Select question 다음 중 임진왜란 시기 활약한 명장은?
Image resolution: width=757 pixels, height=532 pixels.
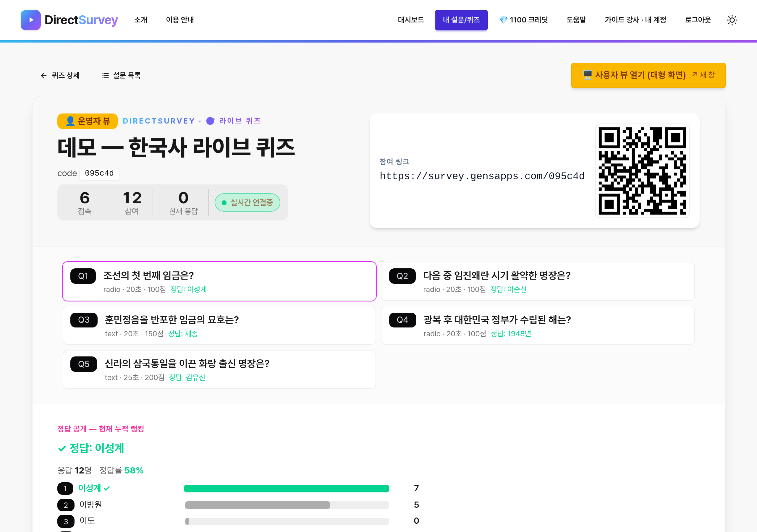tap(537, 281)
